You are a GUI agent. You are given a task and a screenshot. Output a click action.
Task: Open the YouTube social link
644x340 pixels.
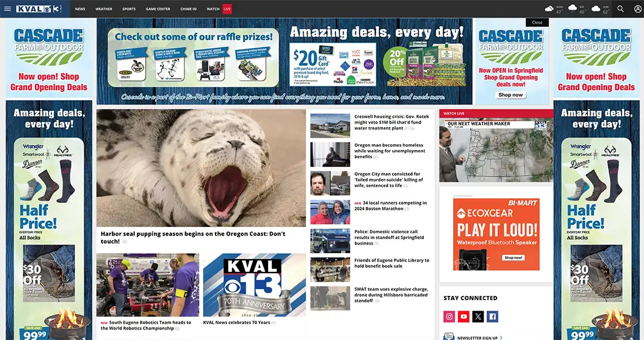464,316
